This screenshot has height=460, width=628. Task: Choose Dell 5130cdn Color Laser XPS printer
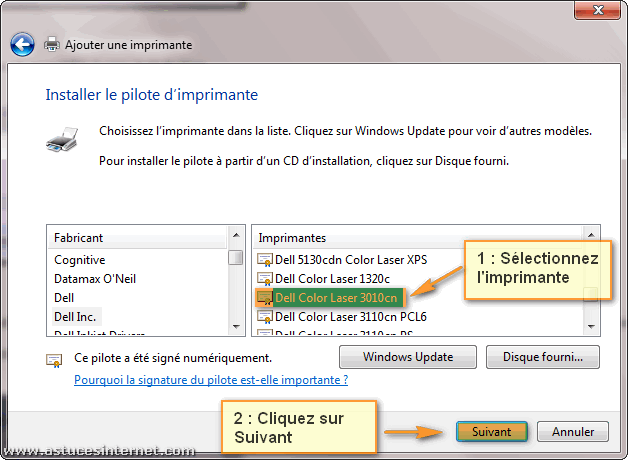coord(351,260)
